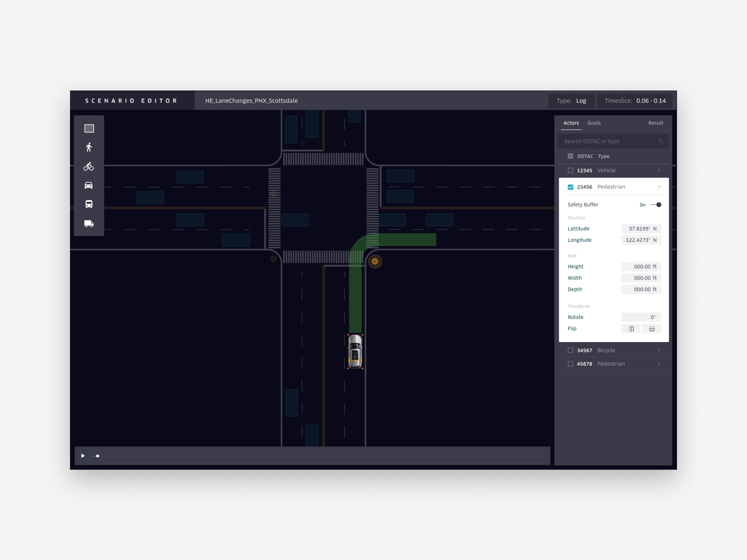Select the bus tool in the left toolbar
This screenshot has height=560, width=747.
point(89,204)
